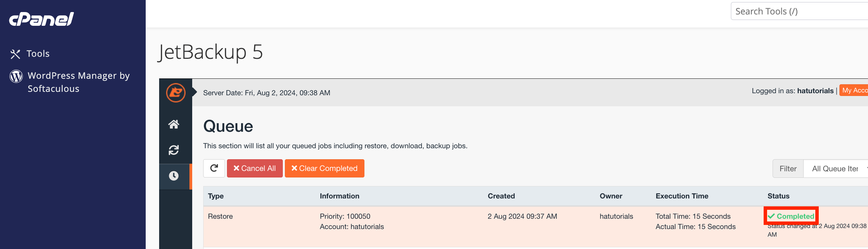Screen dimensions: 868x249
Task: Focus the Search Tools input field
Action: (799, 11)
